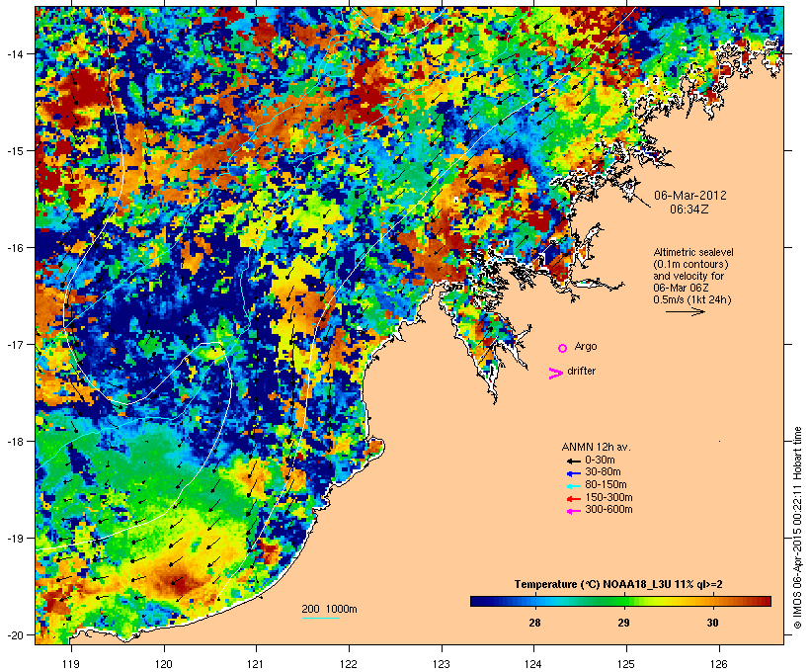Image resolution: width=810 pixels, height=672 pixels.
Task: Click the magenta Argo circle symbol
Action: point(563,348)
